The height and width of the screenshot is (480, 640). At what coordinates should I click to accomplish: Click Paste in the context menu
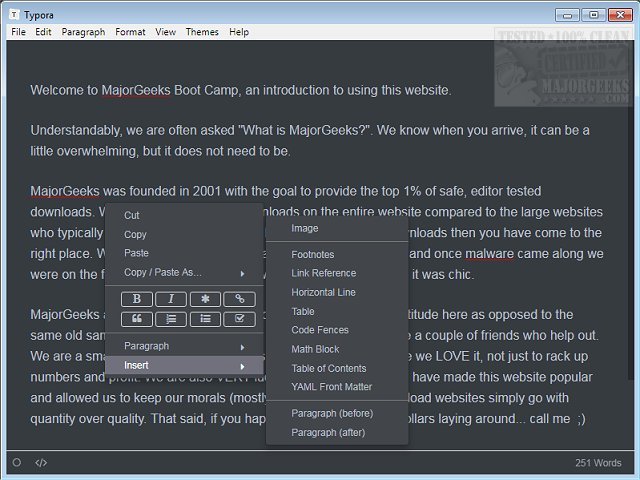pos(136,253)
